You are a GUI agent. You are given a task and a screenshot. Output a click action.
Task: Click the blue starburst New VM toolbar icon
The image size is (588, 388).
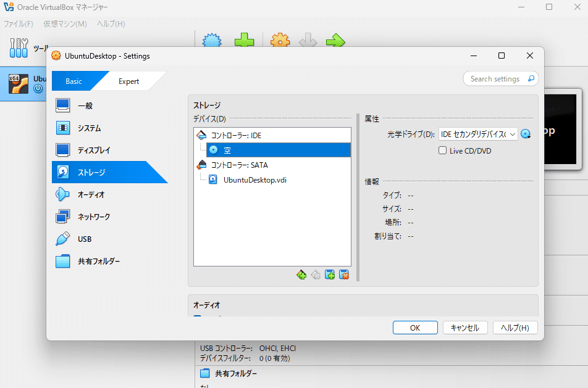pos(212,40)
